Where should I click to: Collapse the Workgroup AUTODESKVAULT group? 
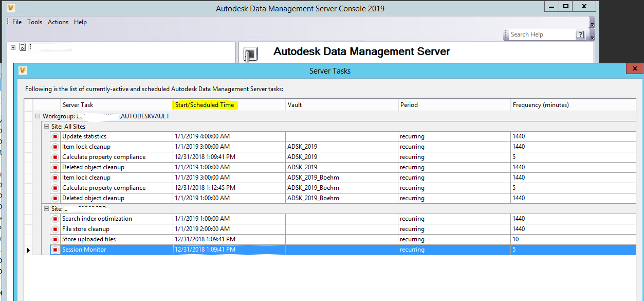(x=37, y=116)
